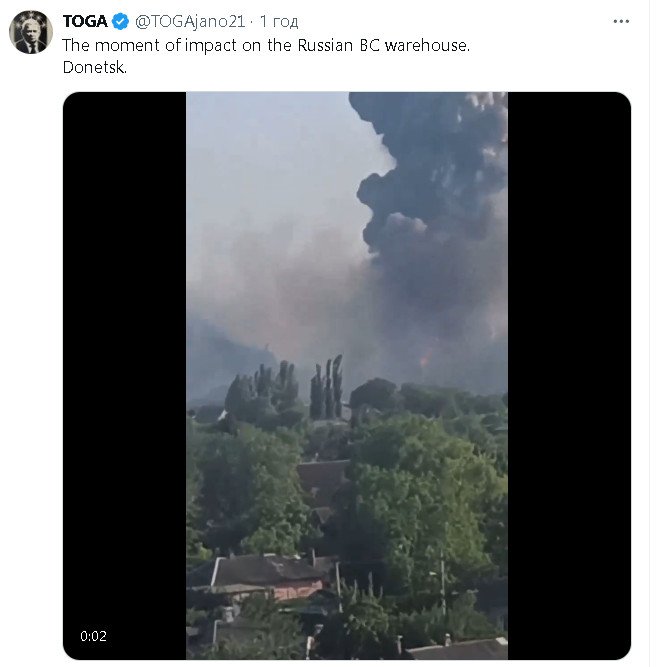Play the embedded explosion video
Screen dimensions: 659x667
[346, 376]
